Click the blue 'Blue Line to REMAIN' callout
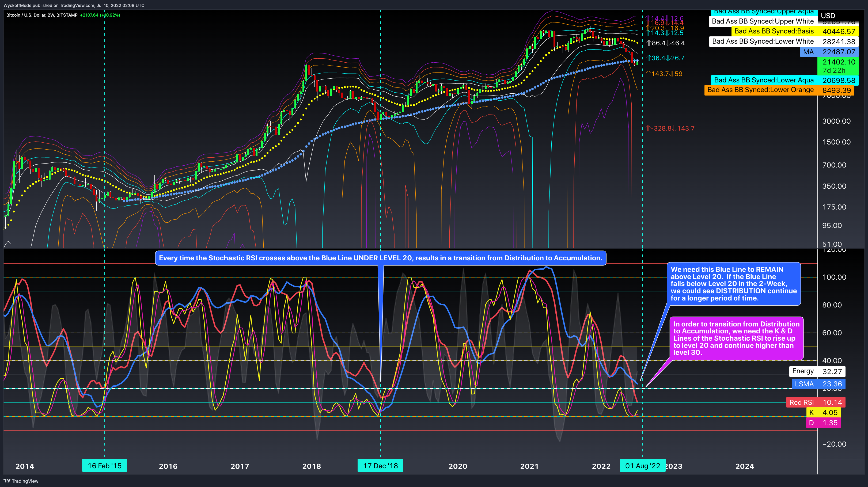 tap(734, 284)
